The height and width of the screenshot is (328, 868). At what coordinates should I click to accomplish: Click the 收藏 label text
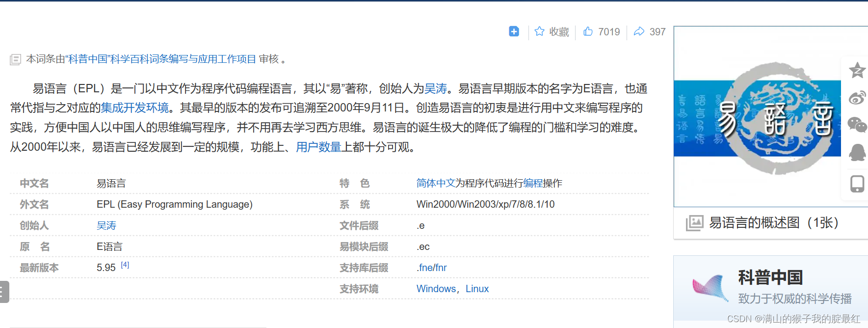[x=559, y=32]
